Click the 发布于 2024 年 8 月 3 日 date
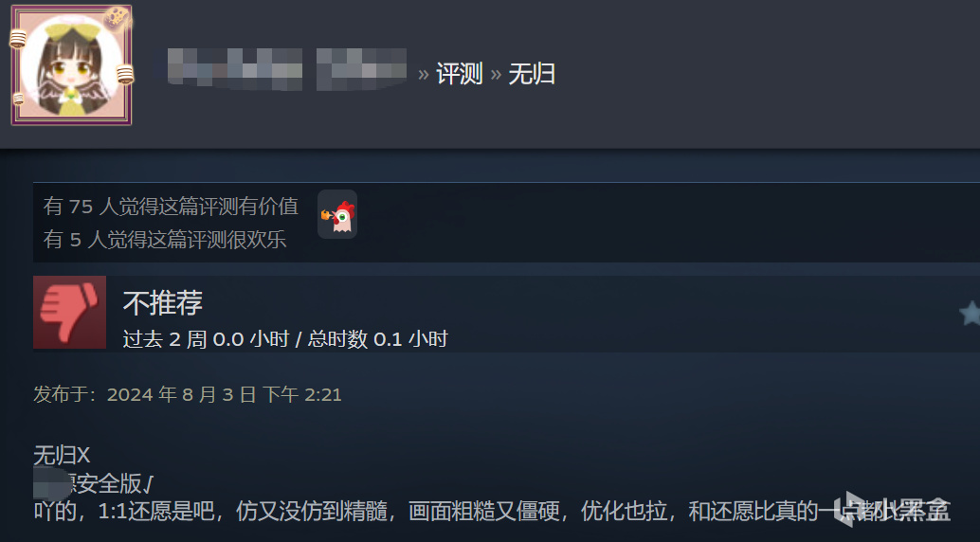 pos(188,394)
